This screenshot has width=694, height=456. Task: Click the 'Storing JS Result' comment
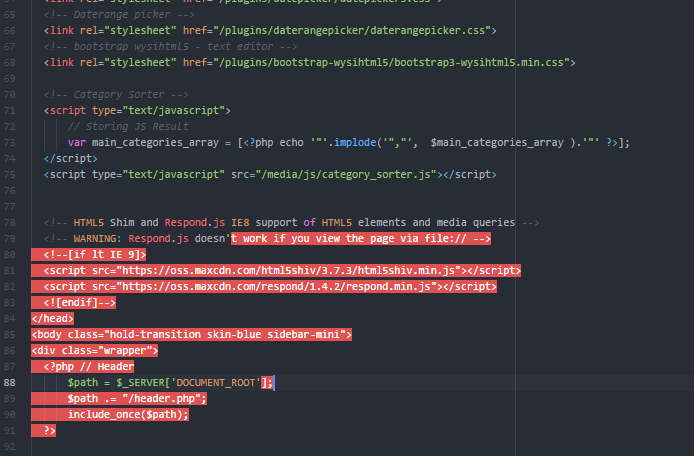pyautogui.click(x=128, y=127)
